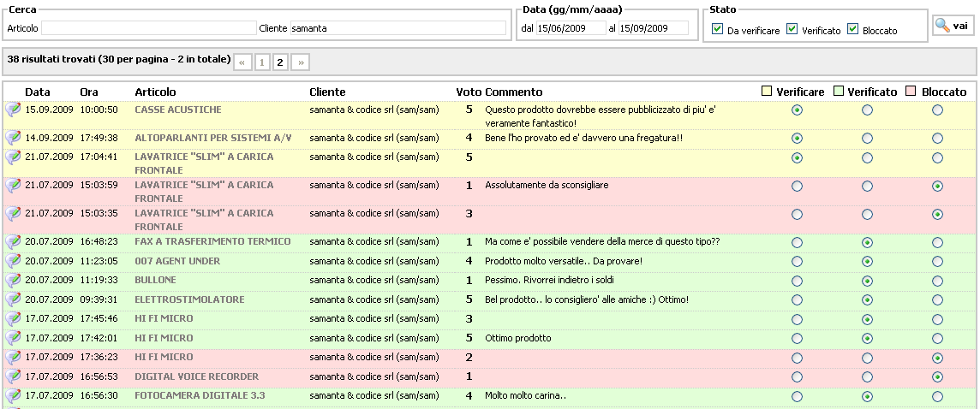Toggle the Bloccato filter checkbox

(x=852, y=29)
